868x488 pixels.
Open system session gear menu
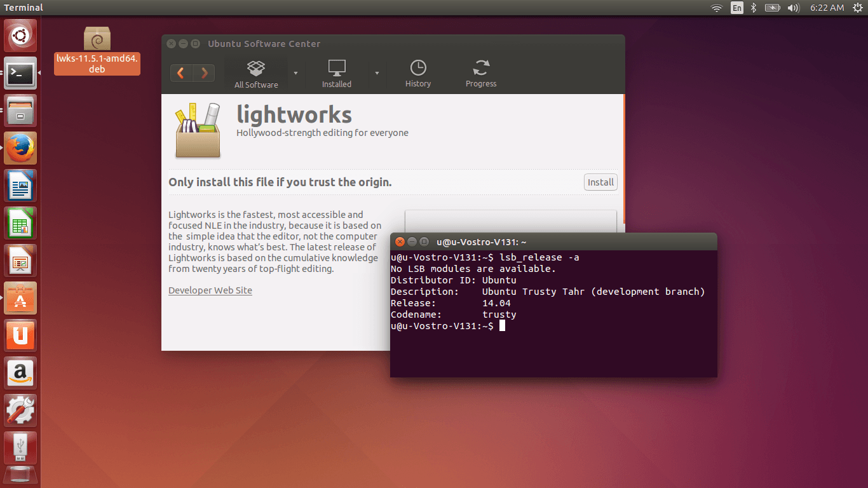(x=857, y=8)
